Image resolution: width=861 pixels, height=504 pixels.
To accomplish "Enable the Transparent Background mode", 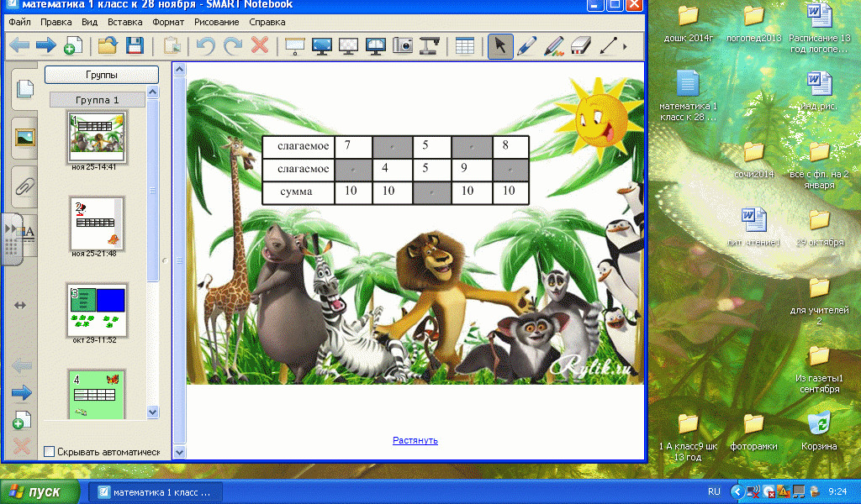I will click(x=349, y=45).
